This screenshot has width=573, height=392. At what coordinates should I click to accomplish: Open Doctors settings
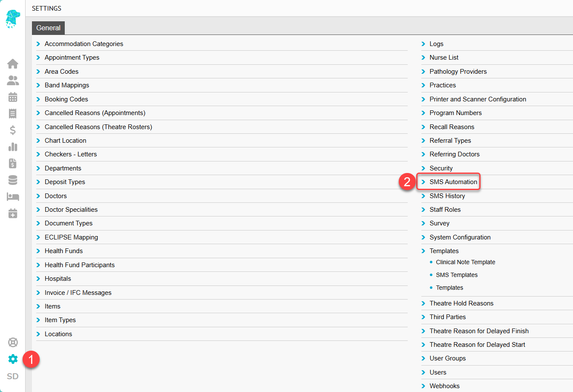56,196
